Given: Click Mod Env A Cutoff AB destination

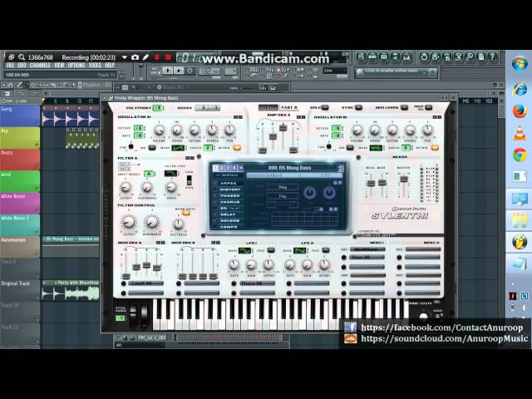Looking at the screenshot, I should (x=146, y=283).
